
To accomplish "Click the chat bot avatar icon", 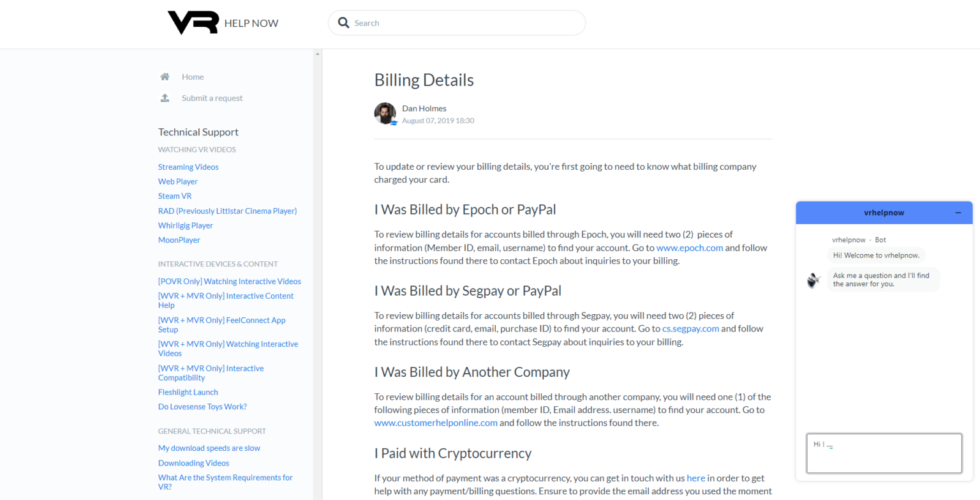I will (x=813, y=280).
